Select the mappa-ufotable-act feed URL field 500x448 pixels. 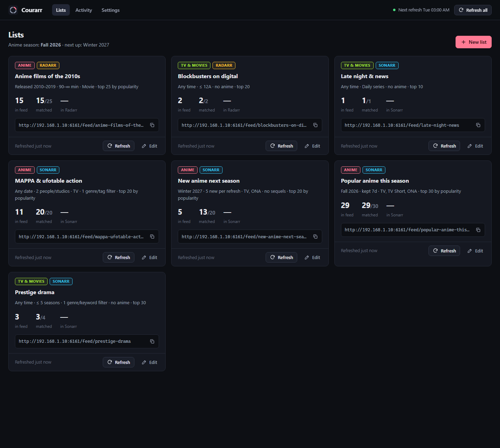[87, 237]
